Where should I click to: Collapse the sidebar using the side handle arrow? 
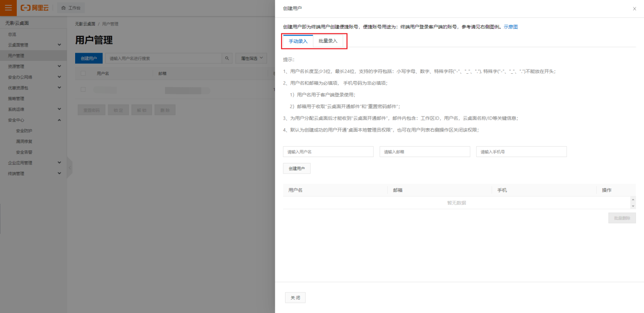tap(70, 168)
